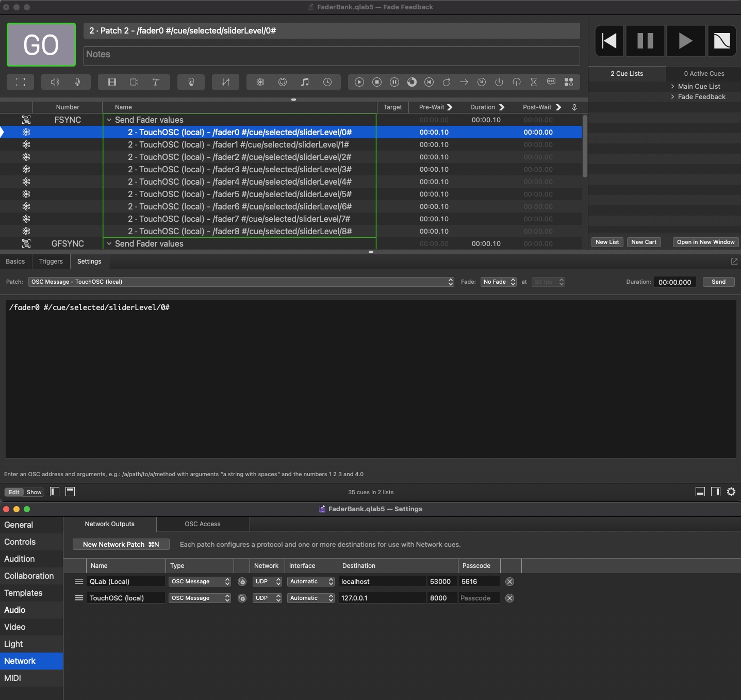Create a new Audio cue from the toolbar

pos(55,82)
